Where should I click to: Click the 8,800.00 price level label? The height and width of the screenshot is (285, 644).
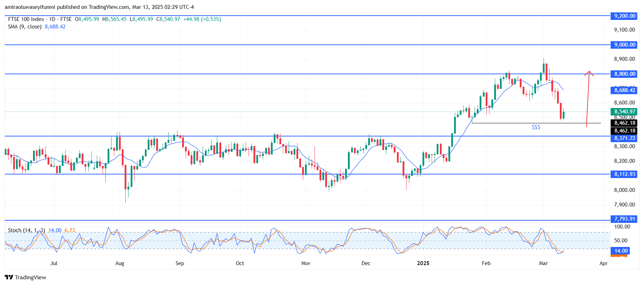[x=624, y=74]
